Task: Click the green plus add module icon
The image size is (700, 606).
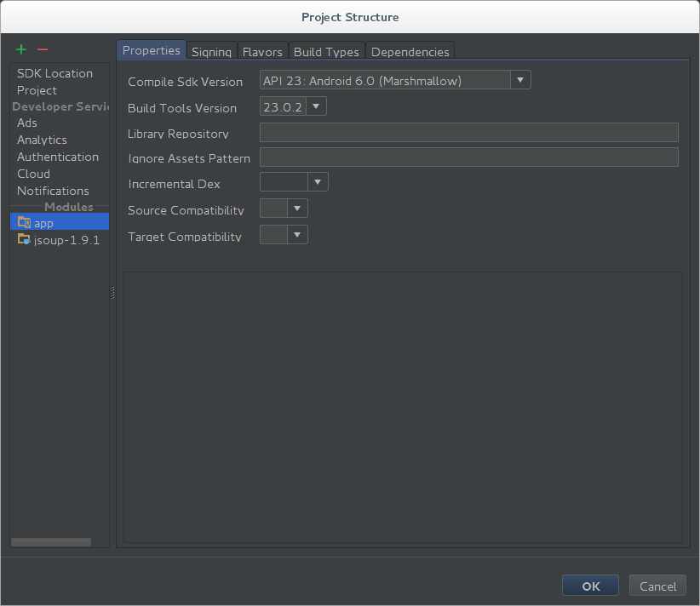Action: click(x=21, y=49)
